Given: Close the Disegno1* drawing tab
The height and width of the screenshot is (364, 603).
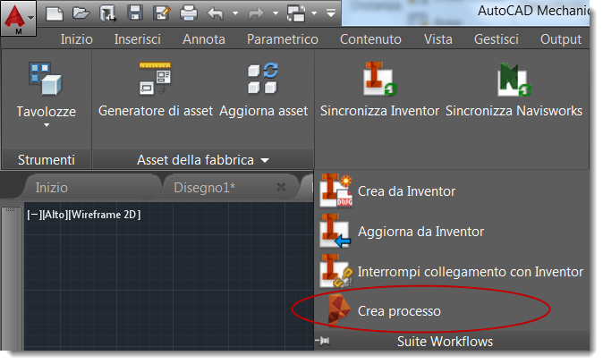Looking at the screenshot, I should point(281,187).
